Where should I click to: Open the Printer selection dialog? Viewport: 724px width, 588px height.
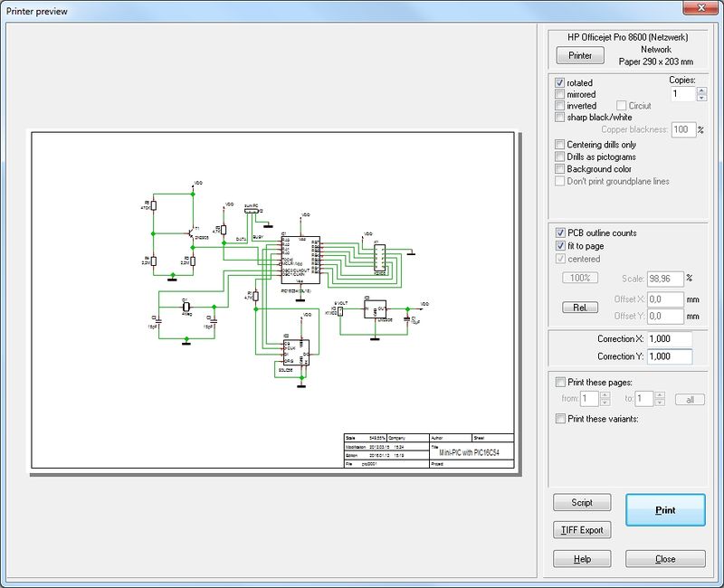pyautogui.click(x=579, y=55)
